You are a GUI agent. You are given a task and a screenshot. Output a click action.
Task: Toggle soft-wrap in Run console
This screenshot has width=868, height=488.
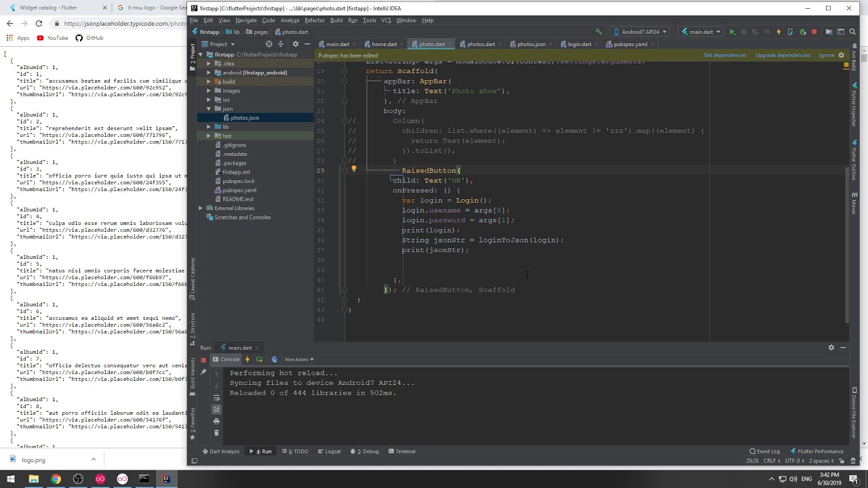click(216, 398)
